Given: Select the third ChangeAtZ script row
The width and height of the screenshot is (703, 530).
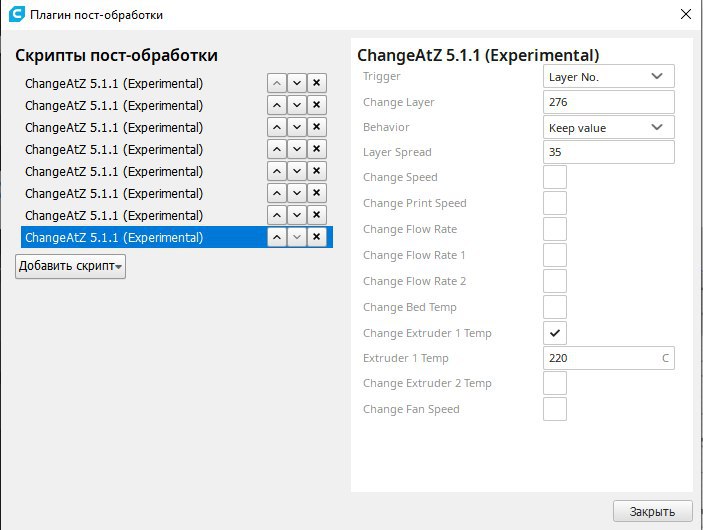Looking at the screenshot, I should pyautogui.click(x=177, y=127).
